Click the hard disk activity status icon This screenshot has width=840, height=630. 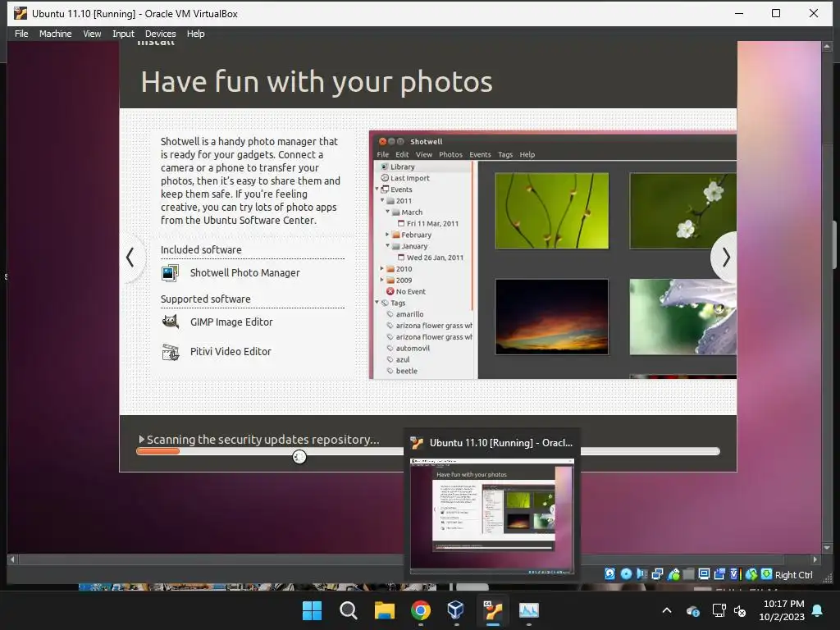tap(610, 574)
